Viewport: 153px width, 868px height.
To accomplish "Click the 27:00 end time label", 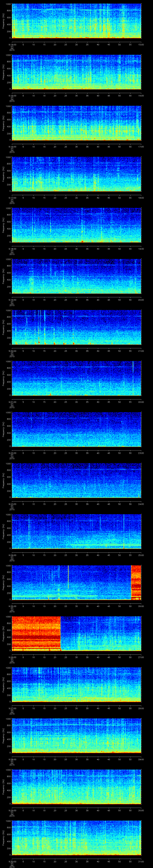I will (141, 657).
